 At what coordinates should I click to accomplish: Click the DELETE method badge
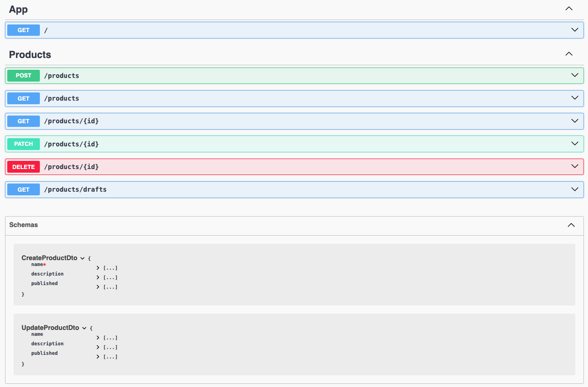point(24,167)
